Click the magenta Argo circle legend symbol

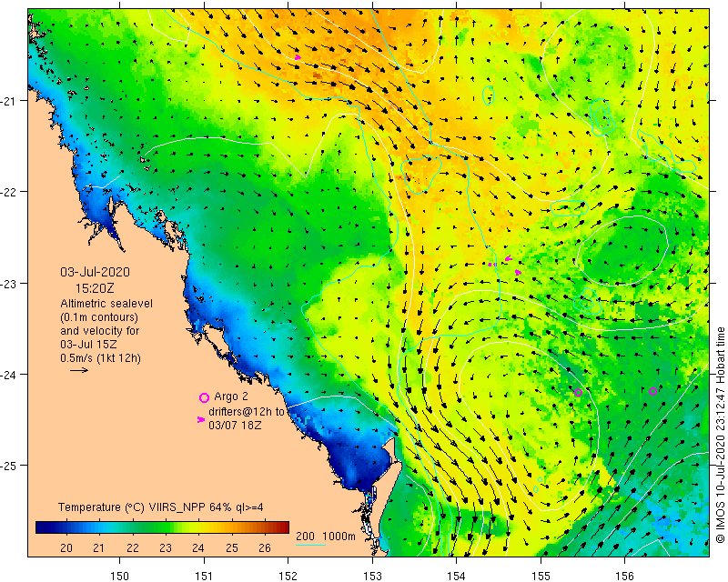[x=204, y=397]
